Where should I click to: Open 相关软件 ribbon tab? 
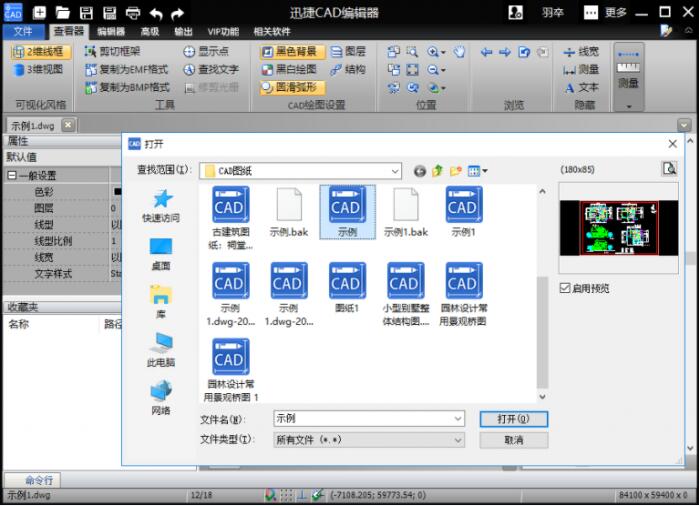[x=272, y=32]
